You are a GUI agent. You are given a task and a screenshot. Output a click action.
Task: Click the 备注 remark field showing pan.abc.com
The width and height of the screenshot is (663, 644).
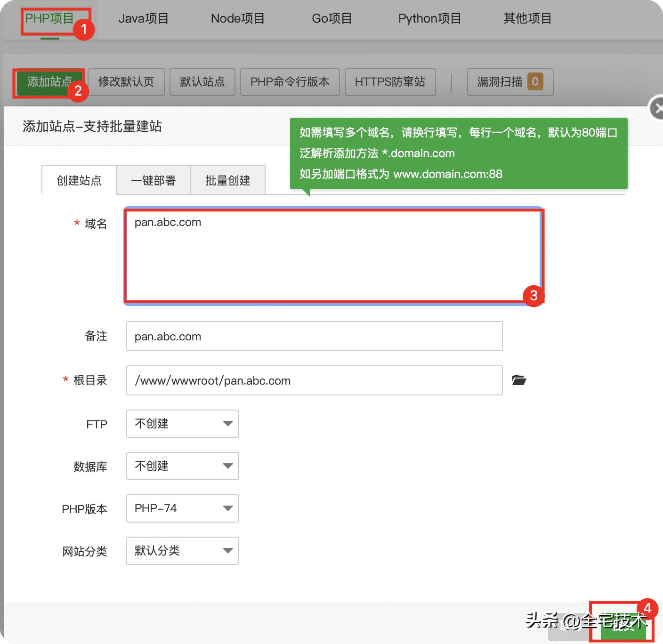click(x=314, y=336)
